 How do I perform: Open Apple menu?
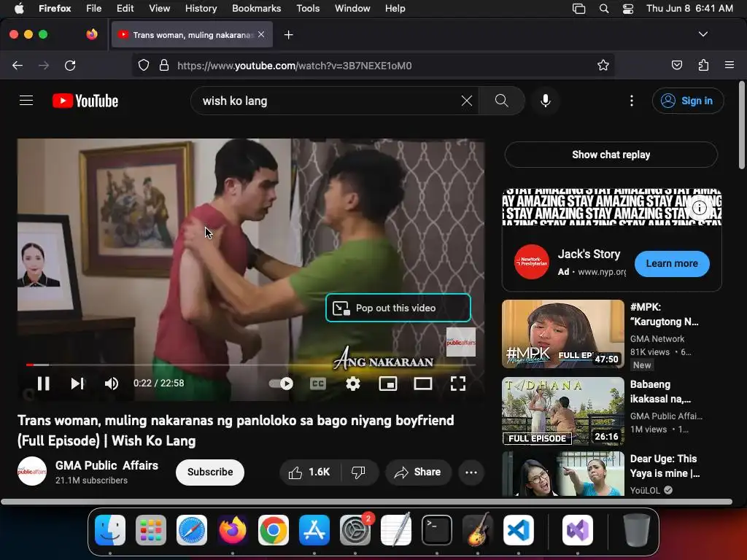pyautogui.click(x=19, y=8)
